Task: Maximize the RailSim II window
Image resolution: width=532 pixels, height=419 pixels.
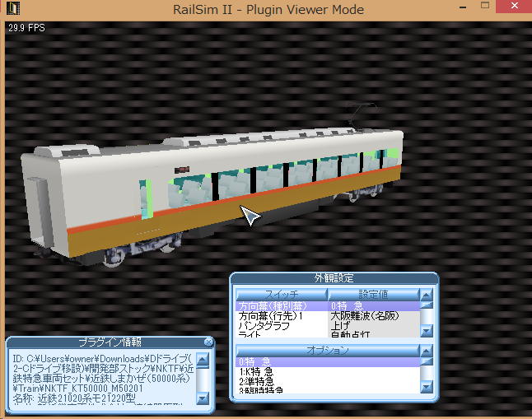Action: 485,6
